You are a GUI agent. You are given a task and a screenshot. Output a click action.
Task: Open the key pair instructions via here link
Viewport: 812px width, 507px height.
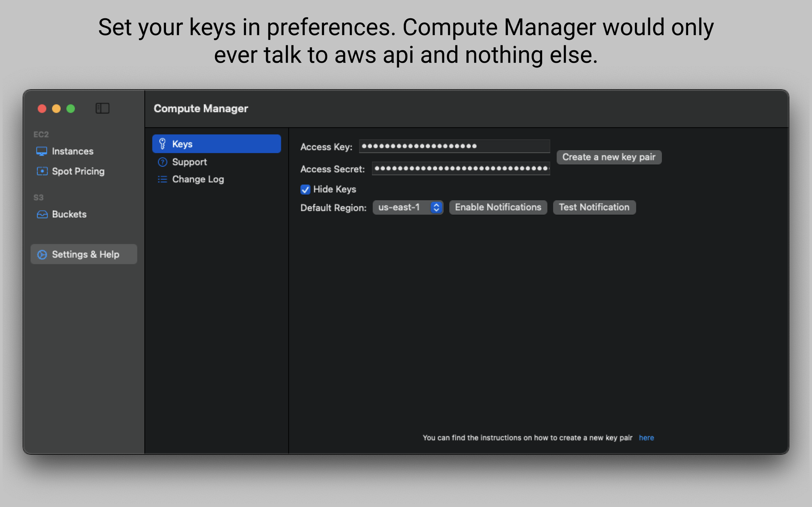(x=646, y=438)
